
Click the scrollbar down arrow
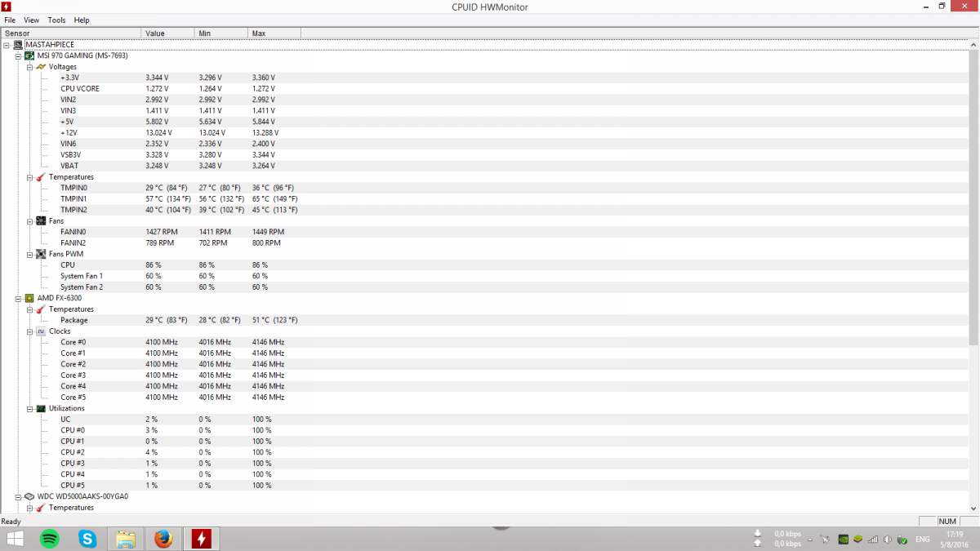(973, 508)
